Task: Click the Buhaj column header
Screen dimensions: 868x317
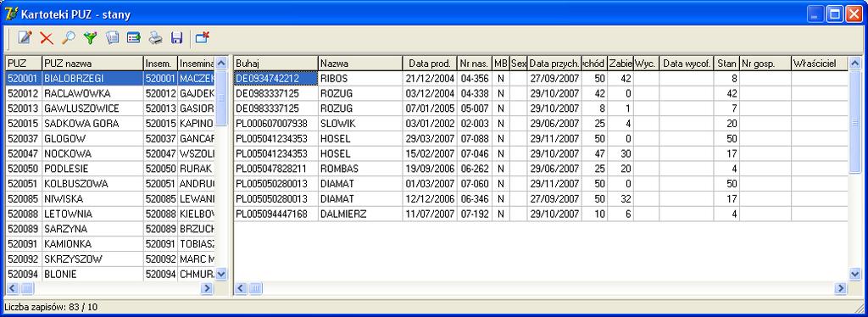Action: [275, 63]
